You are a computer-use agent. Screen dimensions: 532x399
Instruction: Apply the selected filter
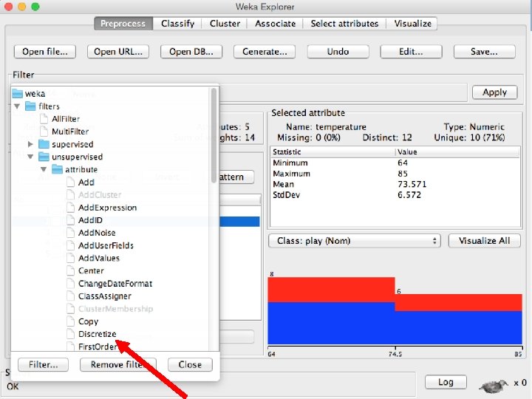pyautogui.click(x=494, y=92)
